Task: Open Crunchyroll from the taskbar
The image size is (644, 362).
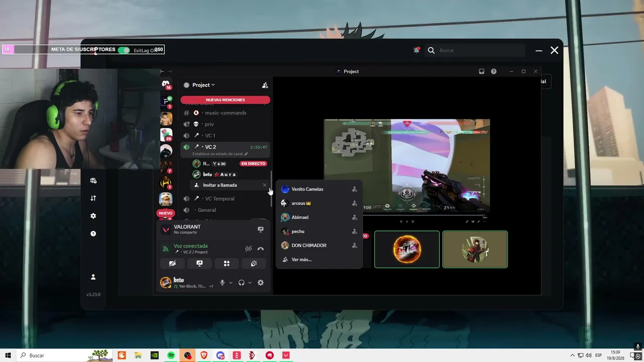Action: (x=122, y=355)
